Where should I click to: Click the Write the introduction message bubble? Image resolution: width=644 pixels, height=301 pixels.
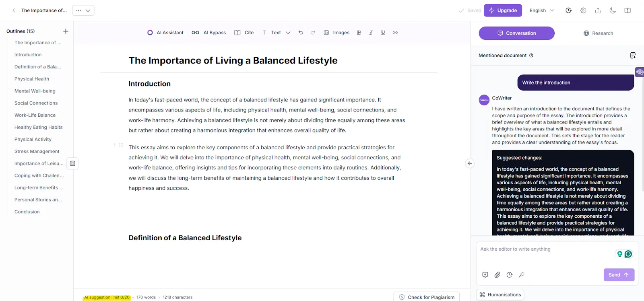coord(576,82)
